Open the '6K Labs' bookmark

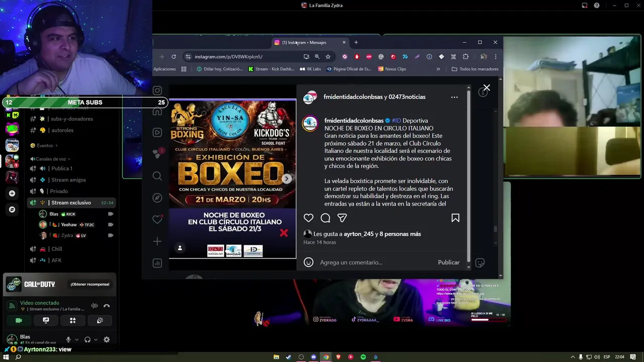tap(310, 69)
